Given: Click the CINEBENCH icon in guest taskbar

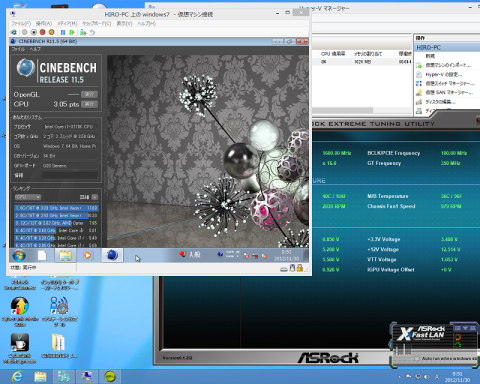Looking at the screenshot, I should point(112,256).
